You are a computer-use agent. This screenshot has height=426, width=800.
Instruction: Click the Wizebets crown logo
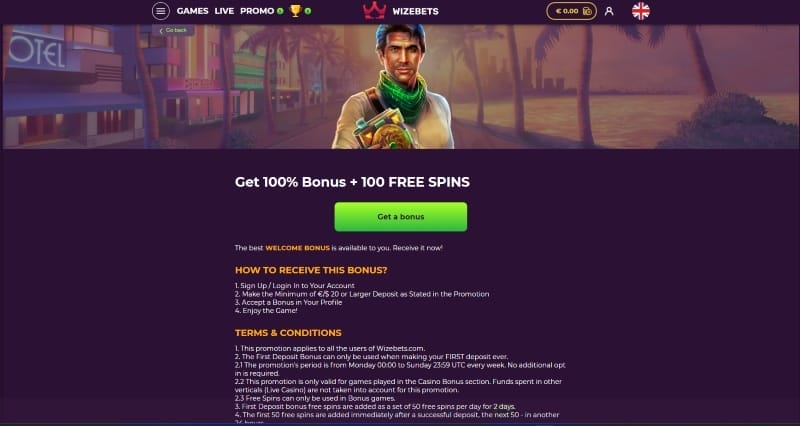[x=374, y=11]
